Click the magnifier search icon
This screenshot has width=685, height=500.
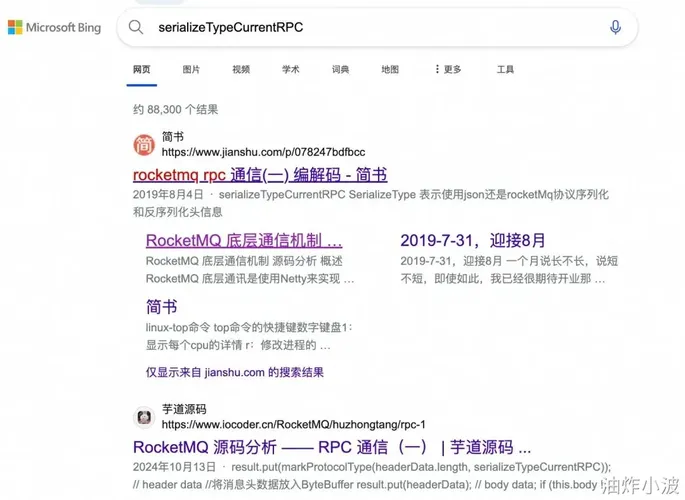pyautogui.click(x=136, y=27)
